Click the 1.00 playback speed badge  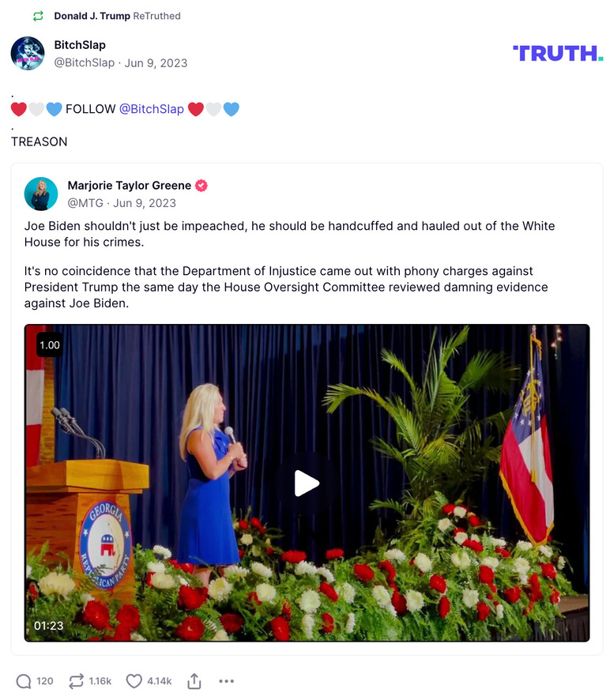click(x=50, y=345)
